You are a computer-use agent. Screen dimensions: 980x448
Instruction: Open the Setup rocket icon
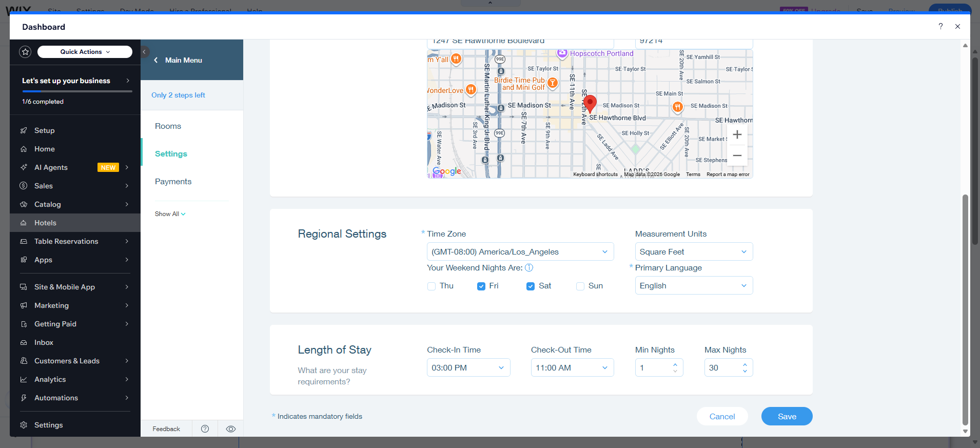click(24, 130)
